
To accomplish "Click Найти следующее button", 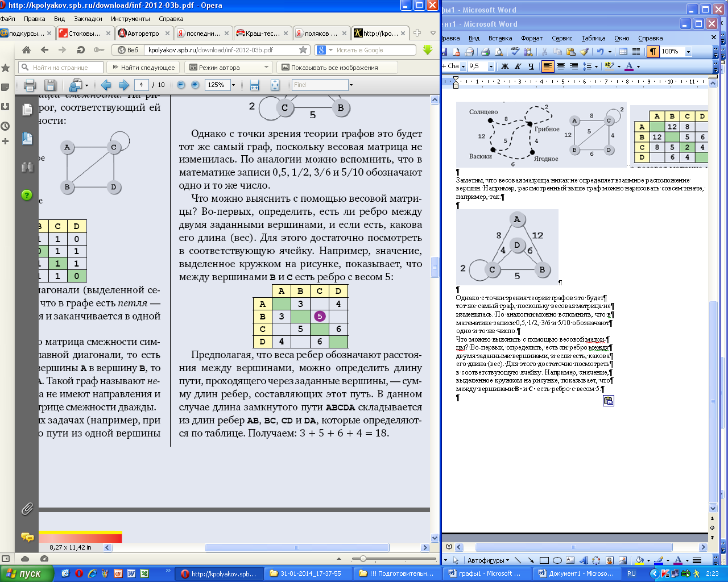I will 143,68.
